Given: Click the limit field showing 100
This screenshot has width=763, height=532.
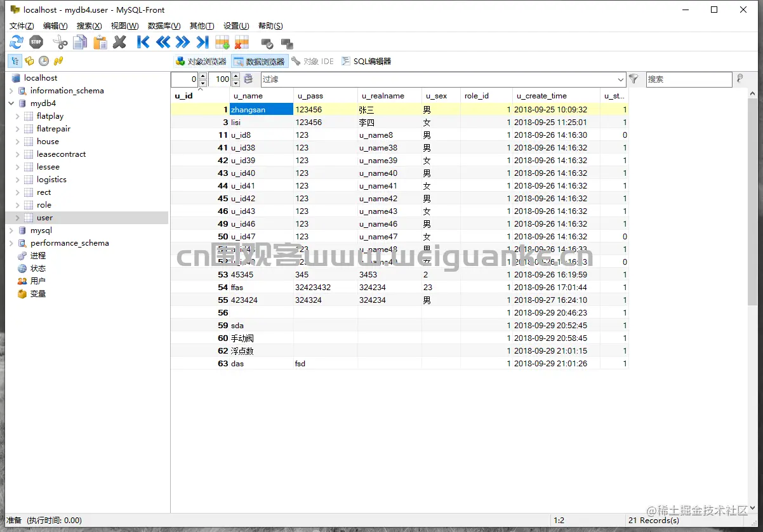Looking at the screenshot, I should coord(220,79).
